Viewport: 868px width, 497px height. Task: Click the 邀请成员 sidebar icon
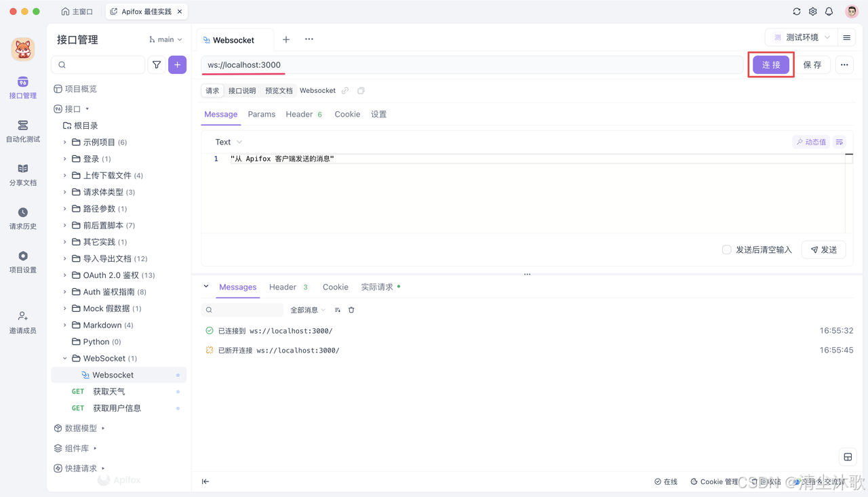22,319
